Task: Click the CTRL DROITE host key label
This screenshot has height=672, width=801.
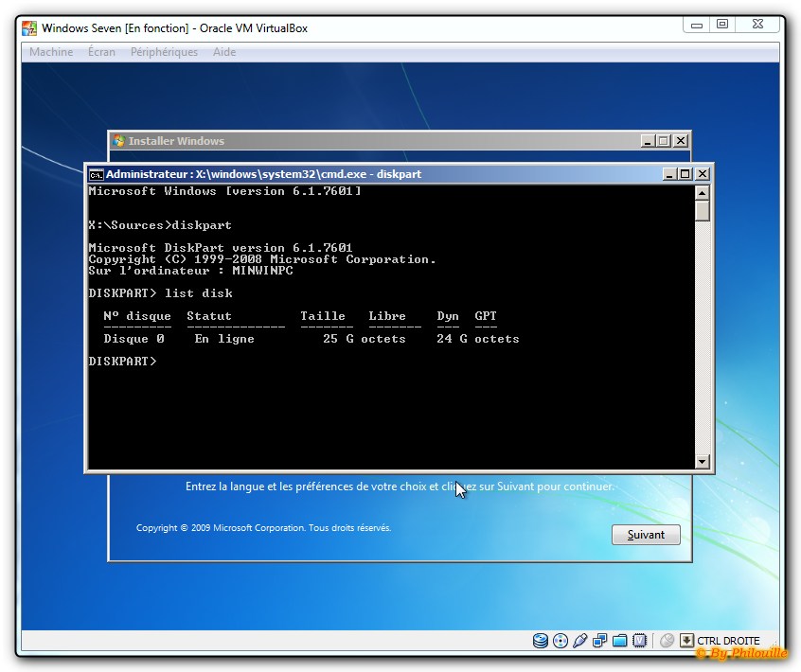Action: 728,641
